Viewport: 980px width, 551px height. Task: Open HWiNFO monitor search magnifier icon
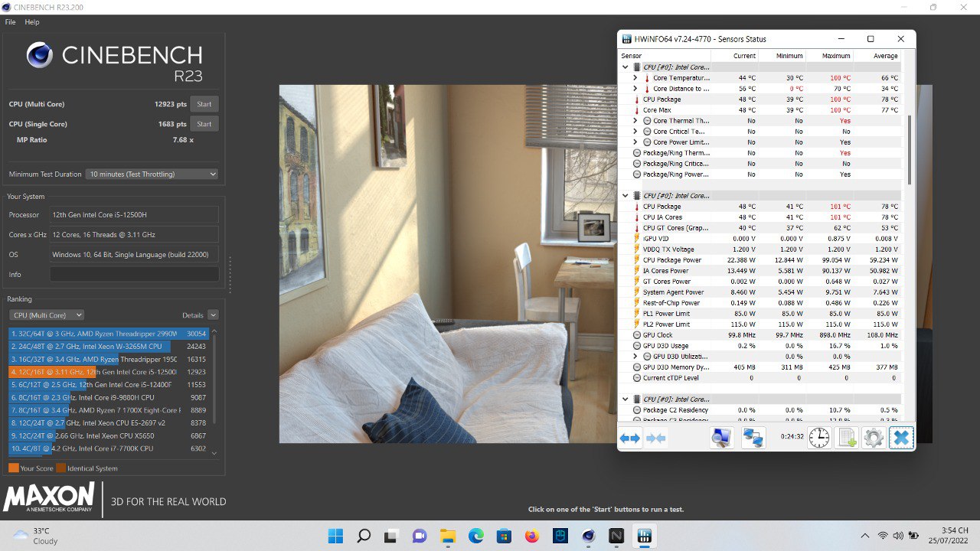(721, 438)
